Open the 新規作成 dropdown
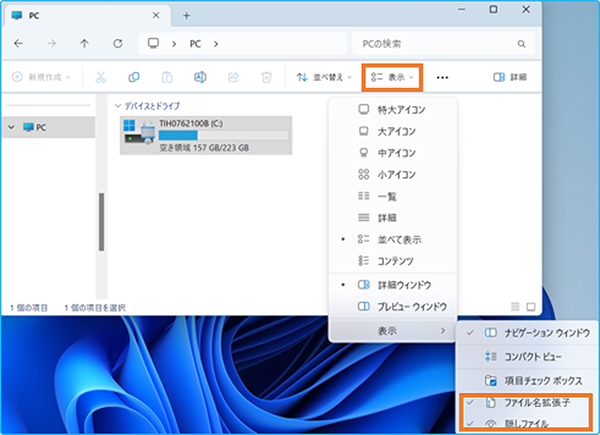The width and height of the screenshot is (600, 435). 41,77
